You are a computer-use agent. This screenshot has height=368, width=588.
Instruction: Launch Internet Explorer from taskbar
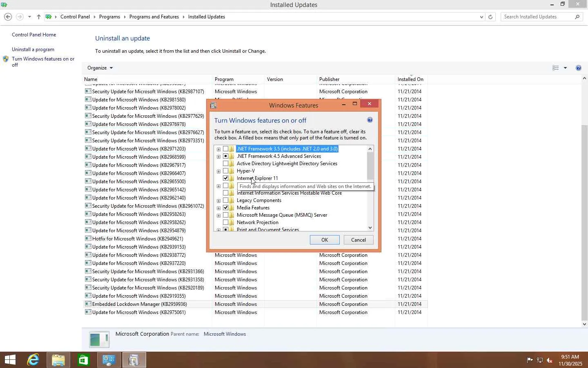[33, 360]
